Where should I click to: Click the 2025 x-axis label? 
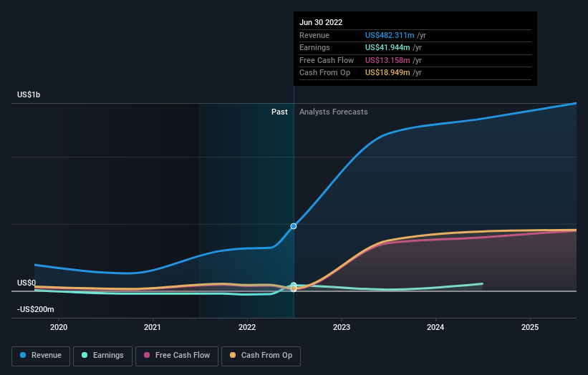[x=530, y=328]
